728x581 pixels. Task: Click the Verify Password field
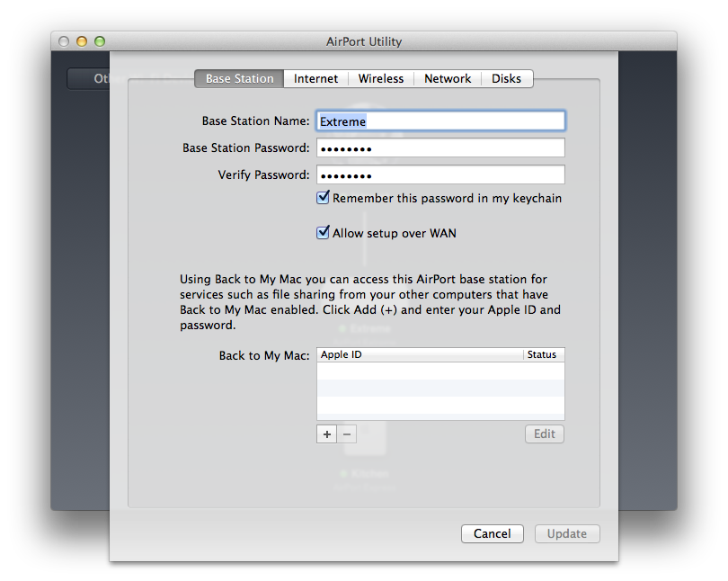tap(440, 175)
